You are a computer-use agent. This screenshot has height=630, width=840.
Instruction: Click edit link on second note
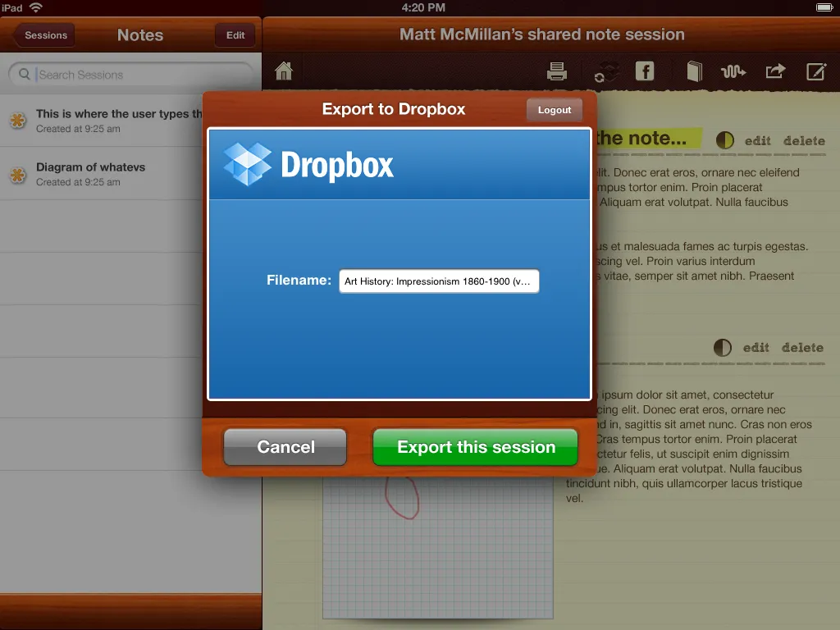pos(756,348)
